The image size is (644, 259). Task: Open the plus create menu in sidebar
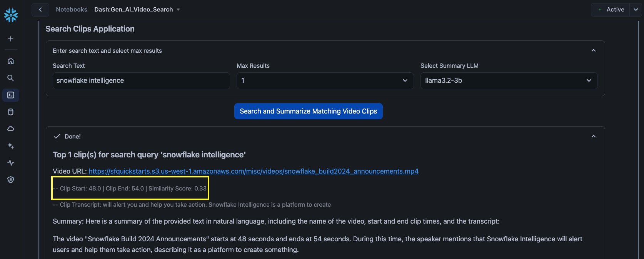(11, 39)
